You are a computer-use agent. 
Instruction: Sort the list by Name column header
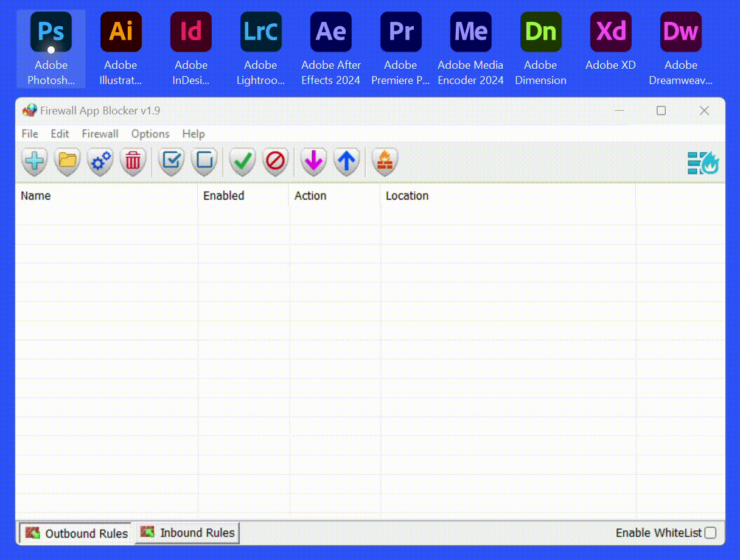click(106, 196)
